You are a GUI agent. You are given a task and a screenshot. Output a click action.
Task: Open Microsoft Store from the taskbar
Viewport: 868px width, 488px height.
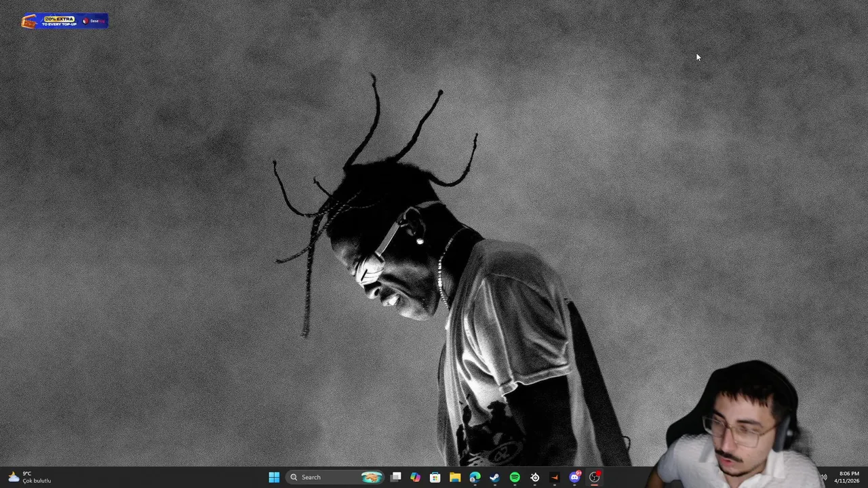[x=435, y=477]
